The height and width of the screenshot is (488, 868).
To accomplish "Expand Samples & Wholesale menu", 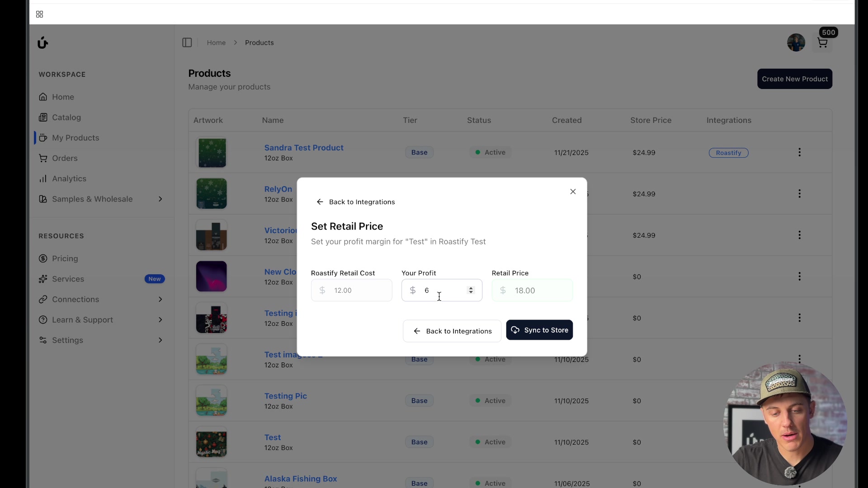I will pos(160,199).
